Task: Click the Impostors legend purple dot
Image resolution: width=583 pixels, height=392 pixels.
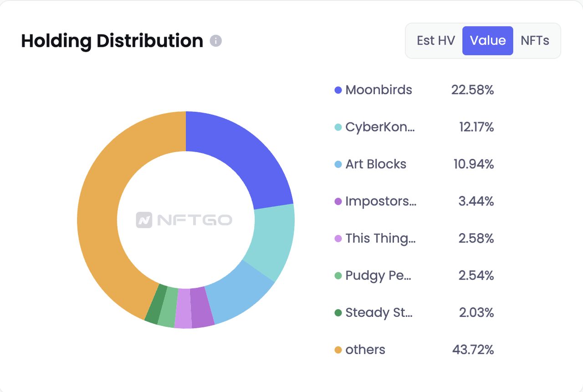Action: (x=338, y=201)
